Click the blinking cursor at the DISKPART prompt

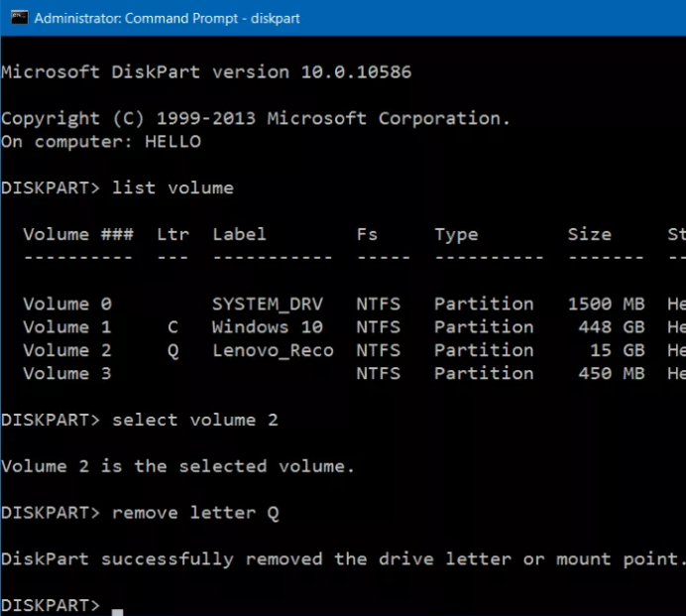coord(117,611)
